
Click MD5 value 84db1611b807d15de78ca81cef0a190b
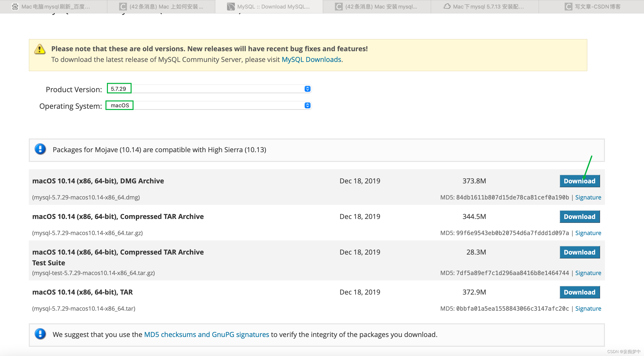[x=512, y=197]
